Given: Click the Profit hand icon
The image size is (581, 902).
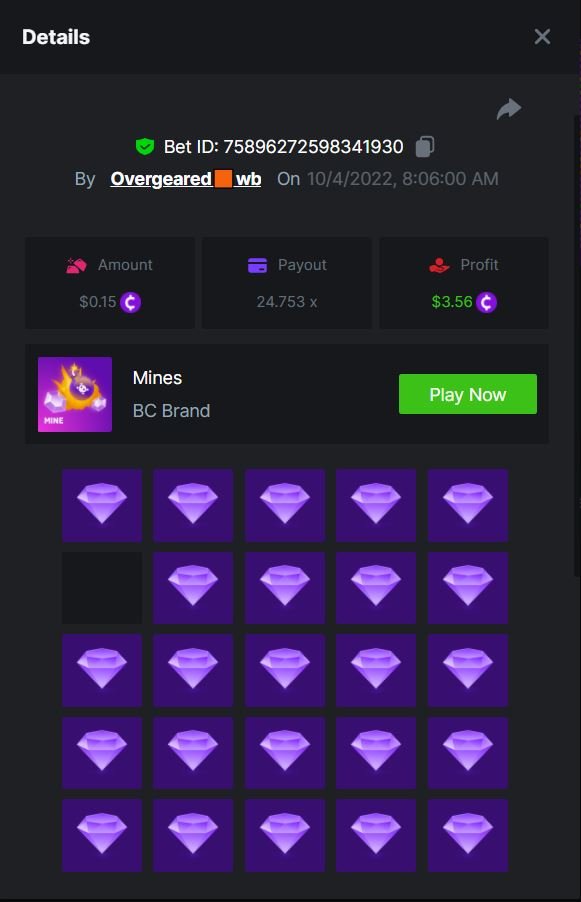Looking at the screenshot, I should pos(439,265).
